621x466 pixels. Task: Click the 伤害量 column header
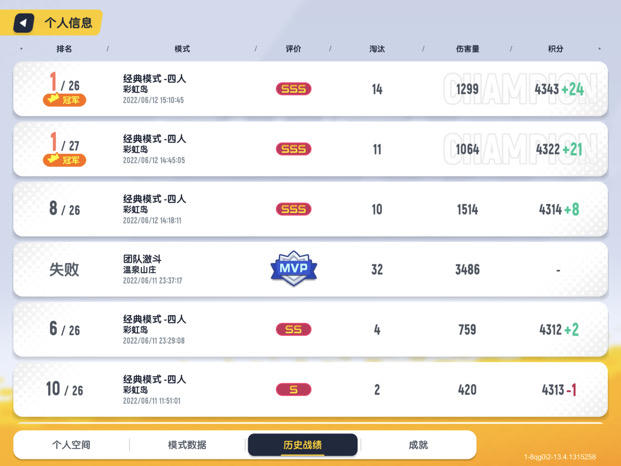click(467, 49)
